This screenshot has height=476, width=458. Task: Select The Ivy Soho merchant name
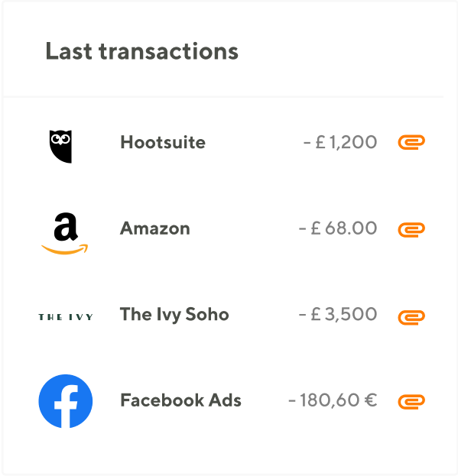click(174, 315)
